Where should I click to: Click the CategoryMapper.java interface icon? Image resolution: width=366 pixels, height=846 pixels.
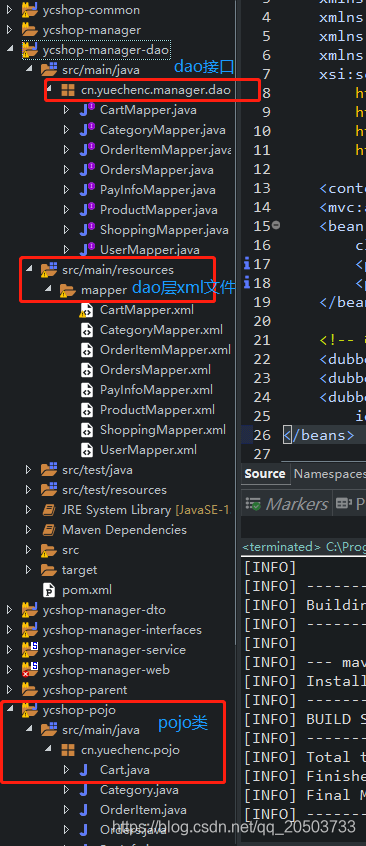[86, 130]
